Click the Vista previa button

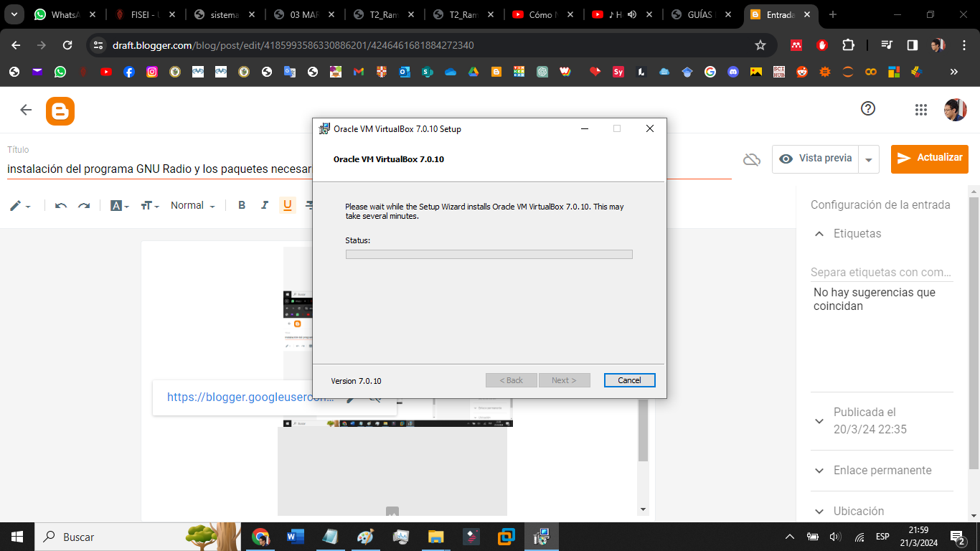[x=816, y=159]
